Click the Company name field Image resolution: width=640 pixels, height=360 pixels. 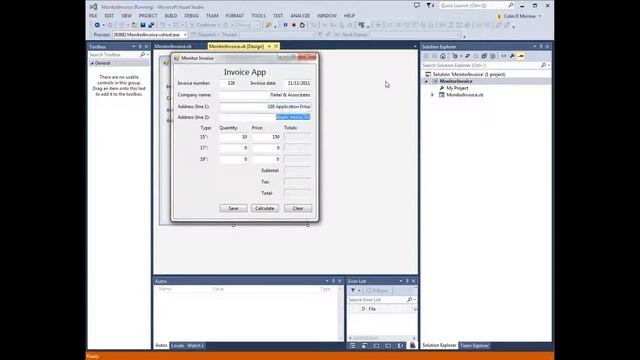[x=265, y=95]
